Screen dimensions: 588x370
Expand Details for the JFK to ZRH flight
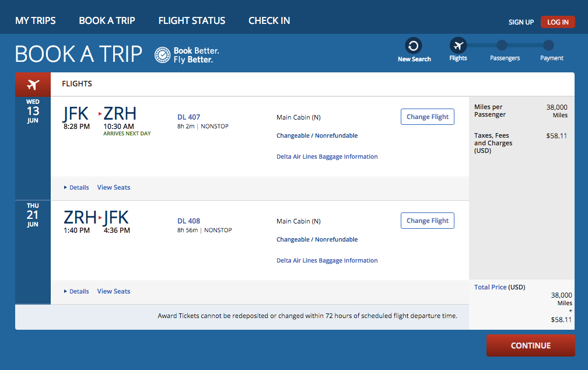click(76, 187)
